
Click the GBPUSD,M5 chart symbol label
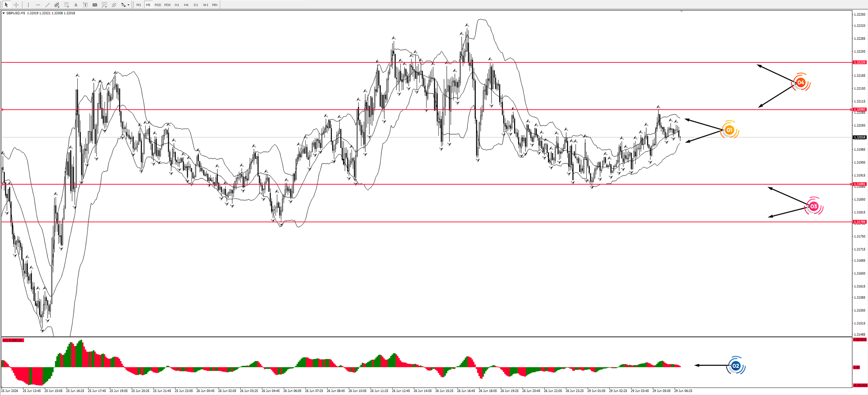[16, 13]
